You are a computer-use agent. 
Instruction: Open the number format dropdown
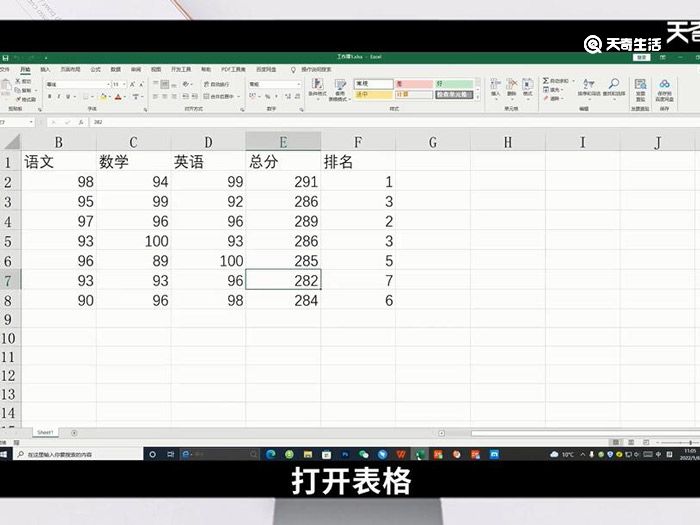click(299, 84)
